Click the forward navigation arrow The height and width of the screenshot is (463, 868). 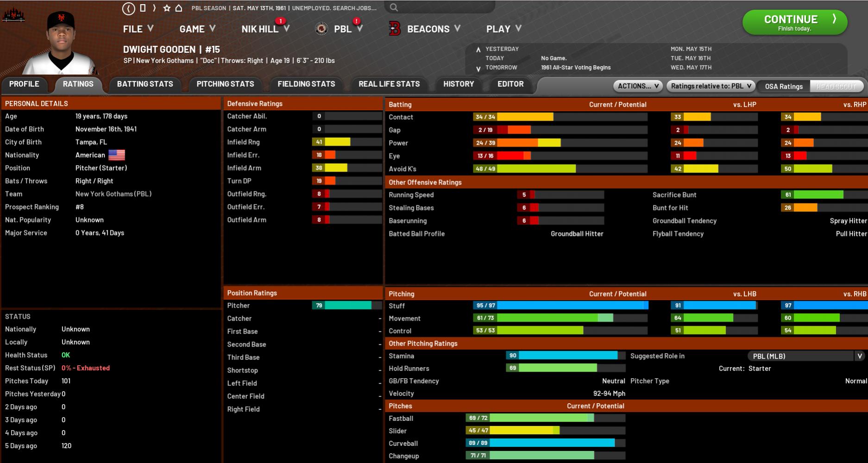154,8
